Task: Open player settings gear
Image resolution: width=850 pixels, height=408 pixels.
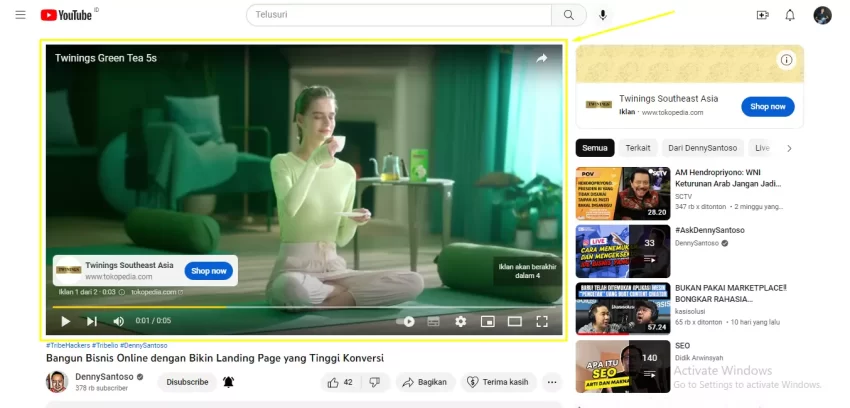Action: click(x=461, y=321)
